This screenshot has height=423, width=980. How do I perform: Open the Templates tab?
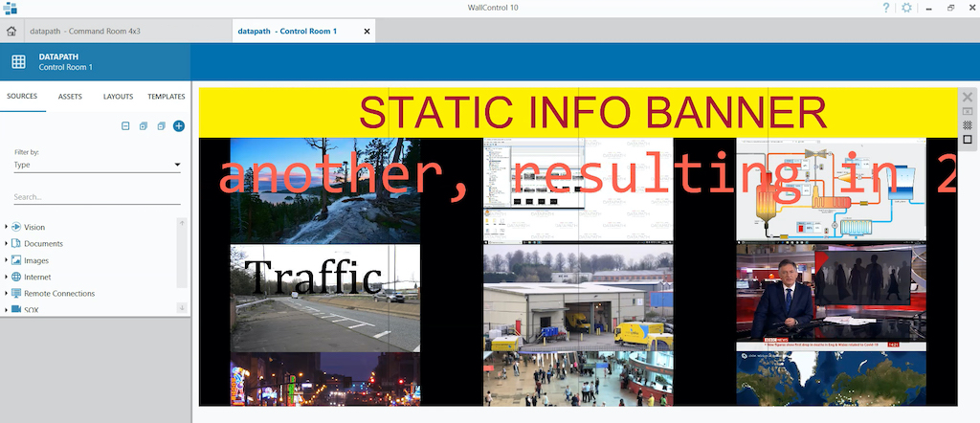click(x=167, y=97)
